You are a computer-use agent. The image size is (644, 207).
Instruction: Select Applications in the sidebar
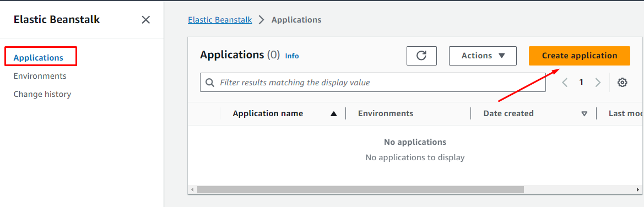pyautogui.click(x=38, y=57)
